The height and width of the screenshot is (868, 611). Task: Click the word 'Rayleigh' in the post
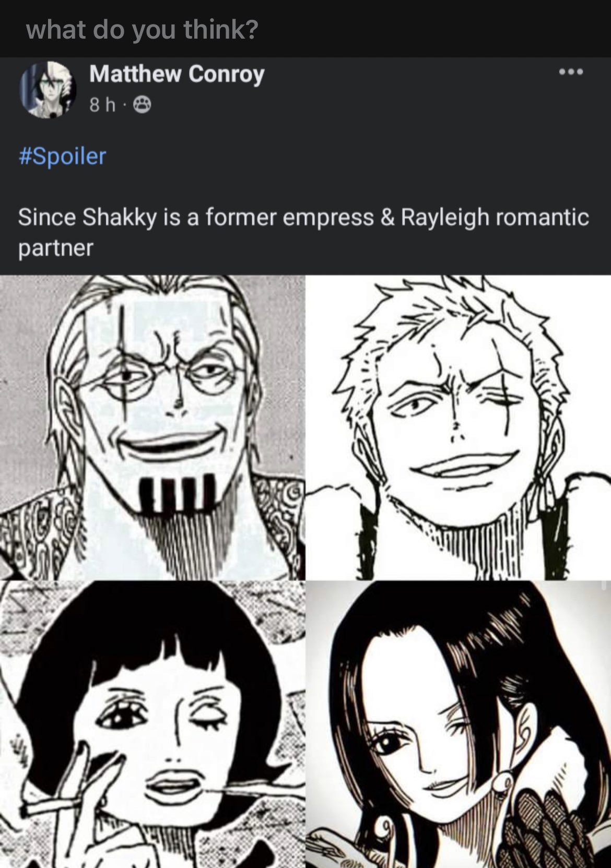(x=444, y=218)
